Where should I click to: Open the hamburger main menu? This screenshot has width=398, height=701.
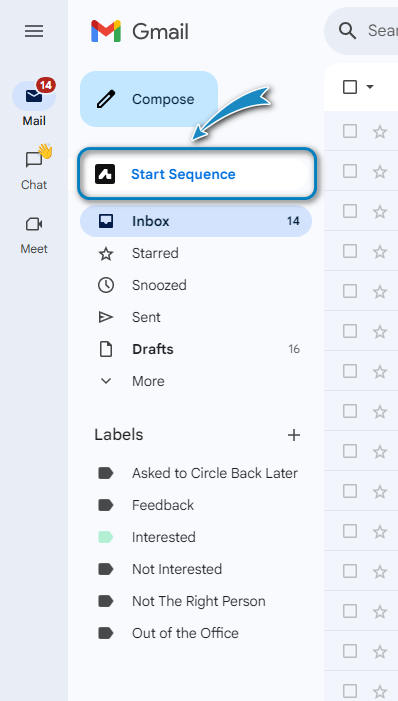(34, 31)
